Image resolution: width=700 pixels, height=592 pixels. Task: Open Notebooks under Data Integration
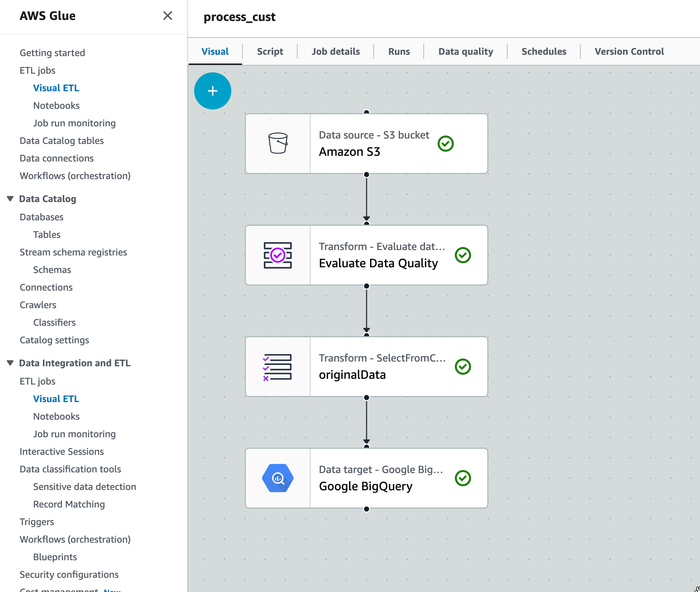[56, 416]
